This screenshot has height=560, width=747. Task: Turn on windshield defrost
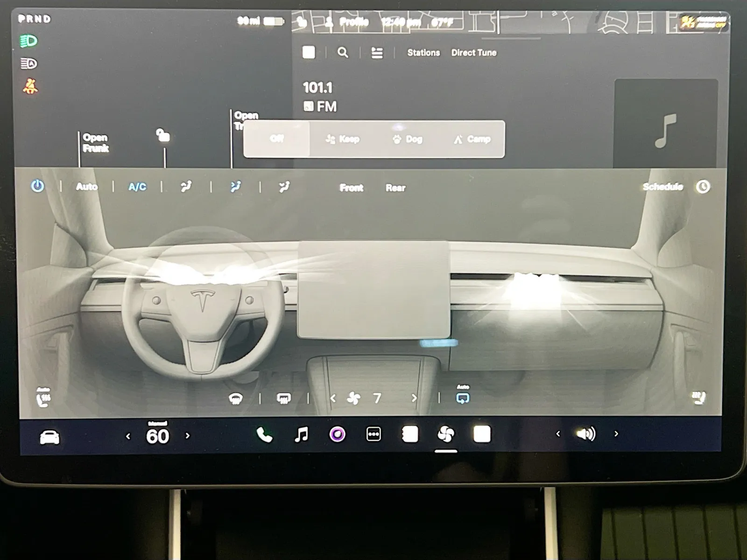click(236, 399)
